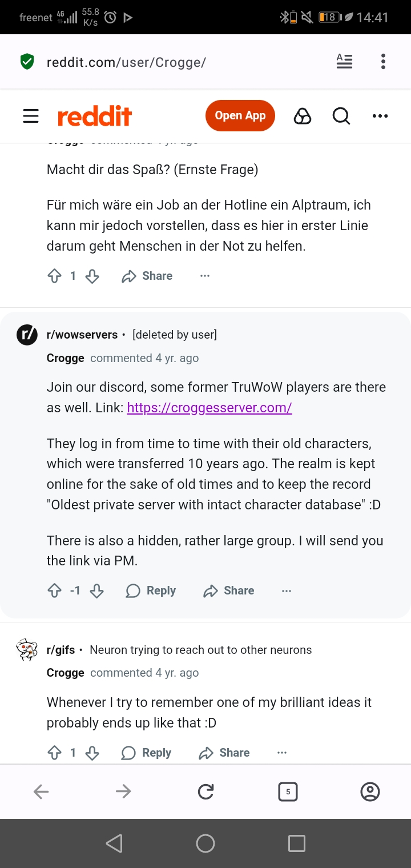This screenshot has height=868, width=411.
Task: Tap the green site security shield
Action: [x=27, y=62]
